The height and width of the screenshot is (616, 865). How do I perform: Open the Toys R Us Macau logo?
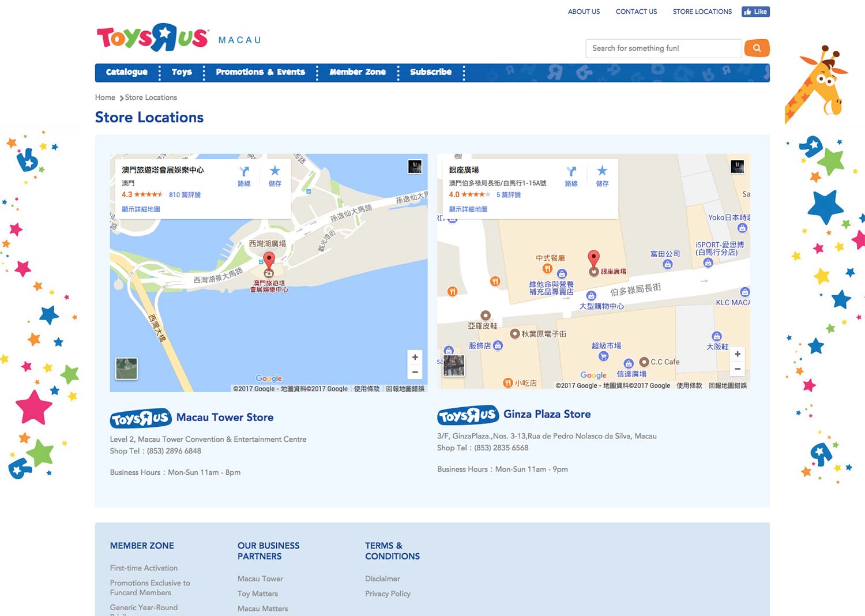(179, 38)
